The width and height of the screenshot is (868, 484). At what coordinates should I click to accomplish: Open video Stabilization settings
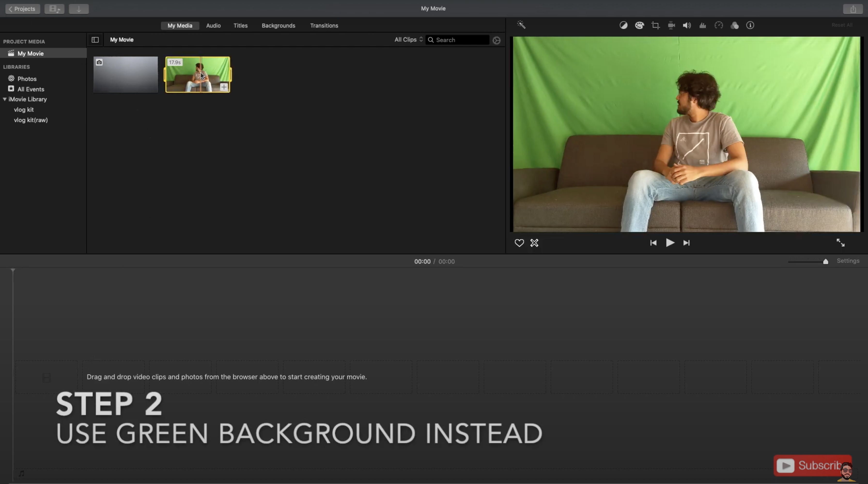click(671, 25)
